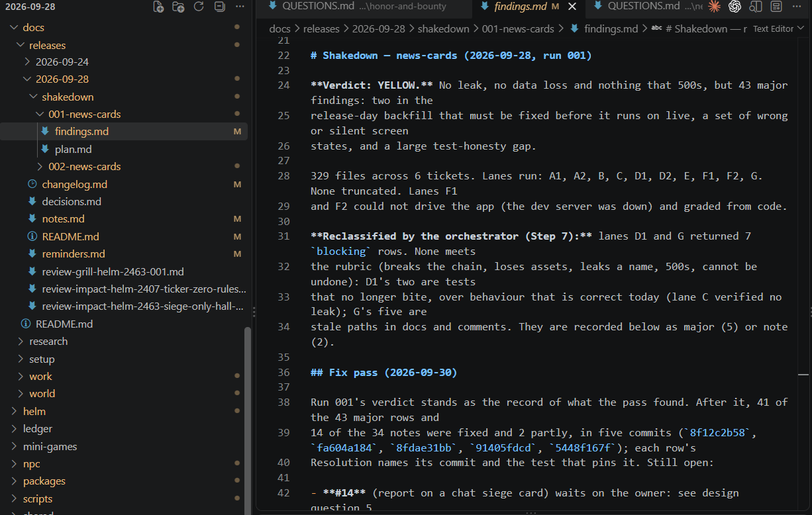This screenshot has width=812, height=515.
Task: Click markdown icon beside notes.md
Action: [32, 218]
